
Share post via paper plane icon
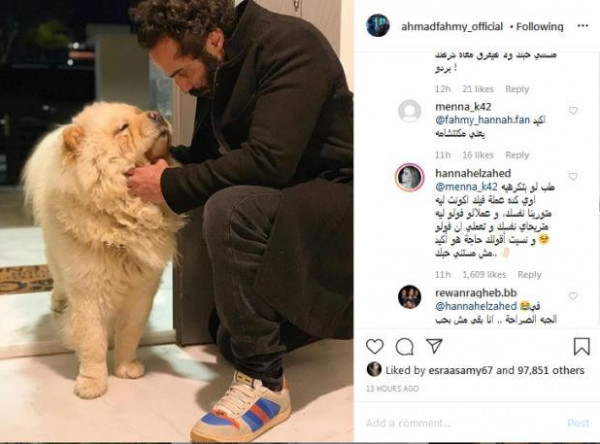click(x=434, y=346)
